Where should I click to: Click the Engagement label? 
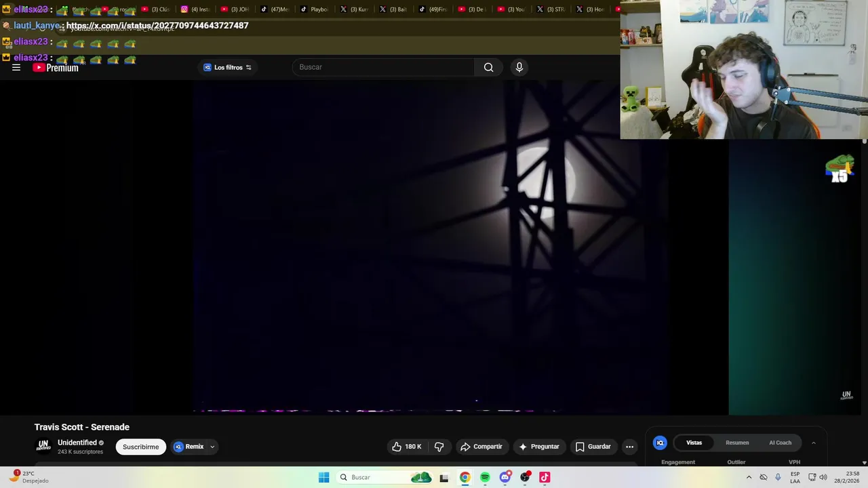(x=678, y=462)
